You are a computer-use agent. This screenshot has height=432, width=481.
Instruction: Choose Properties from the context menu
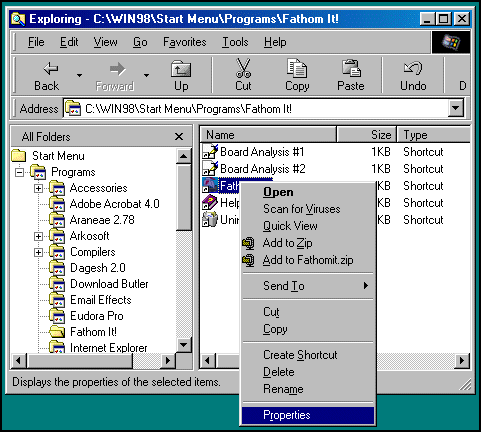pos(308,415)
